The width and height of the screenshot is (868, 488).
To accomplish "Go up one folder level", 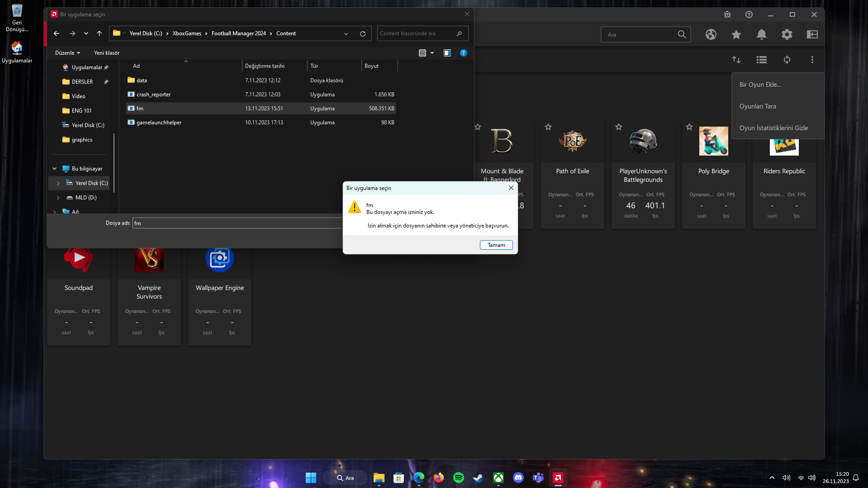I will (100, 33).
